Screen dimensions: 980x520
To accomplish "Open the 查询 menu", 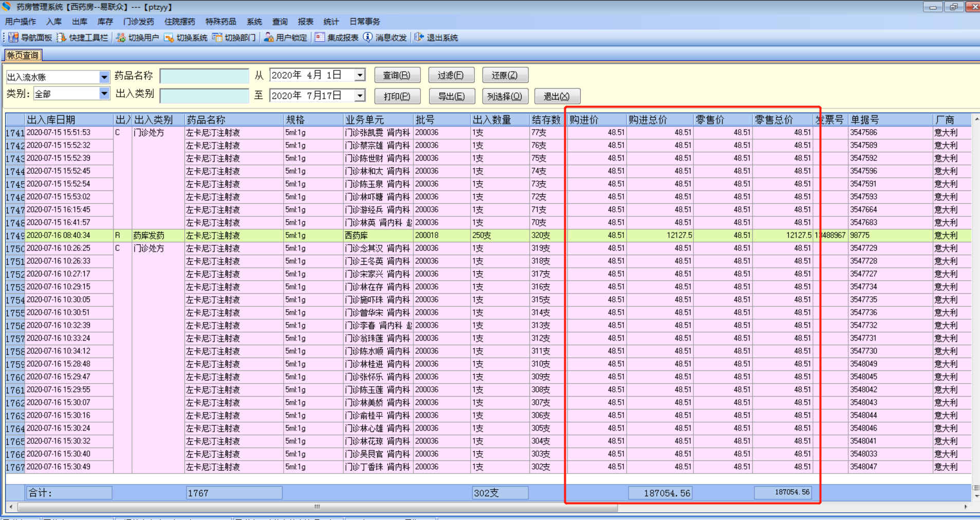I will tap(280, 22).
